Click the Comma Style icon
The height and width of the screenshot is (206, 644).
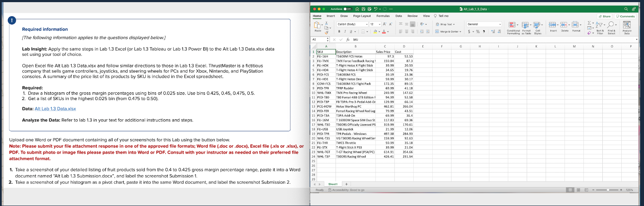(x=484, y=31)
